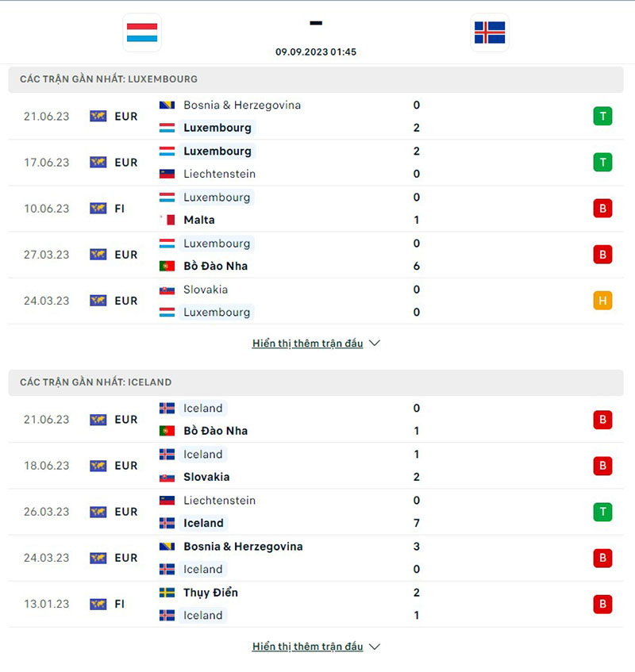Click the Iceland flag logo in the header
The width and height of the screenshot is (635, 672).
click(x=490, y=33)
